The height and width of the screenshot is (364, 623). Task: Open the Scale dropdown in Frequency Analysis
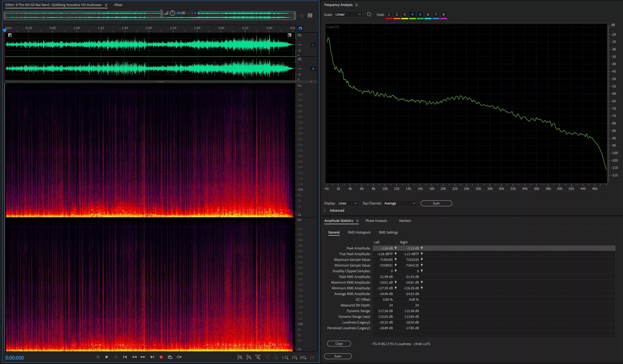tap(347, 14)
